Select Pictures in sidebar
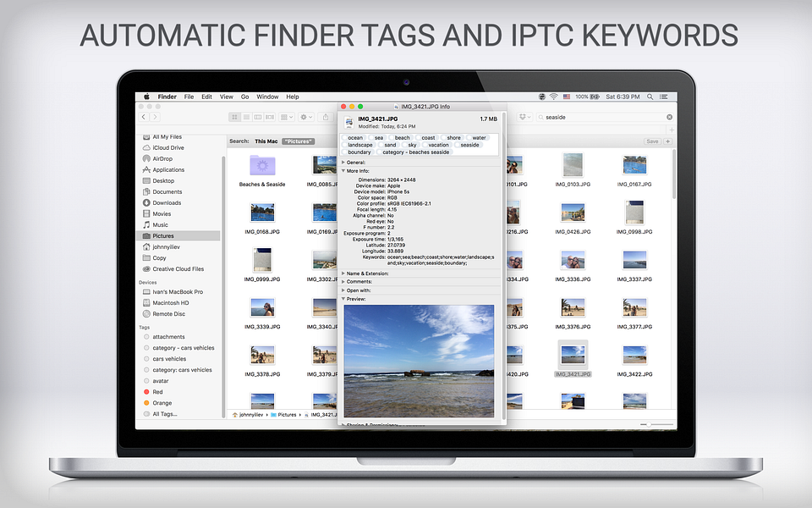 click(178, 236)
